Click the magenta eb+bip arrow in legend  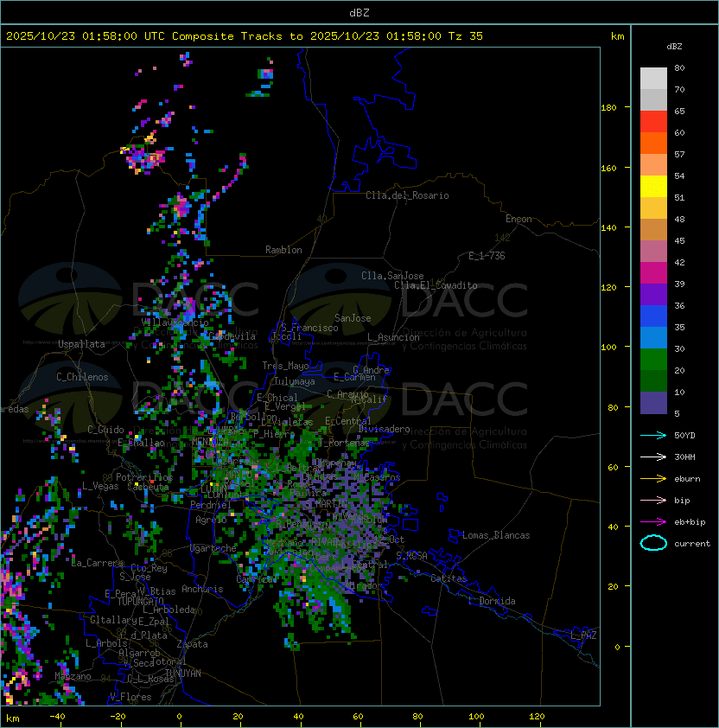[653, 522]
